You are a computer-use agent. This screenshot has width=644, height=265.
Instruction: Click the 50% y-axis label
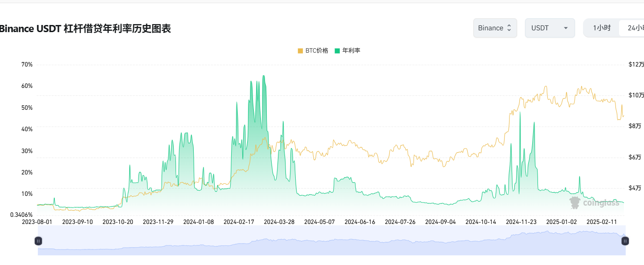(27, 108)
